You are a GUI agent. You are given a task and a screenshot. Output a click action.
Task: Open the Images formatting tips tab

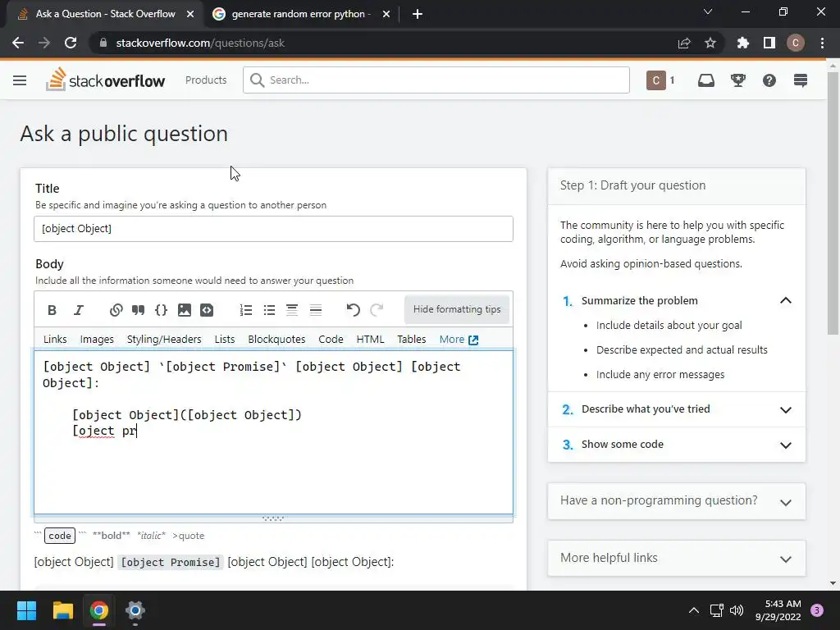click(x=97, y=339)
